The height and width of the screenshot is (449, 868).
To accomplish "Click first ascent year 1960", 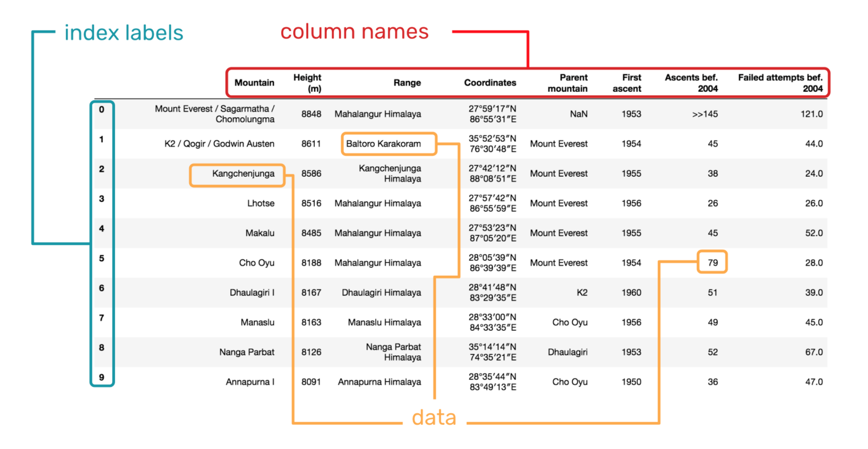I will 632,292.
